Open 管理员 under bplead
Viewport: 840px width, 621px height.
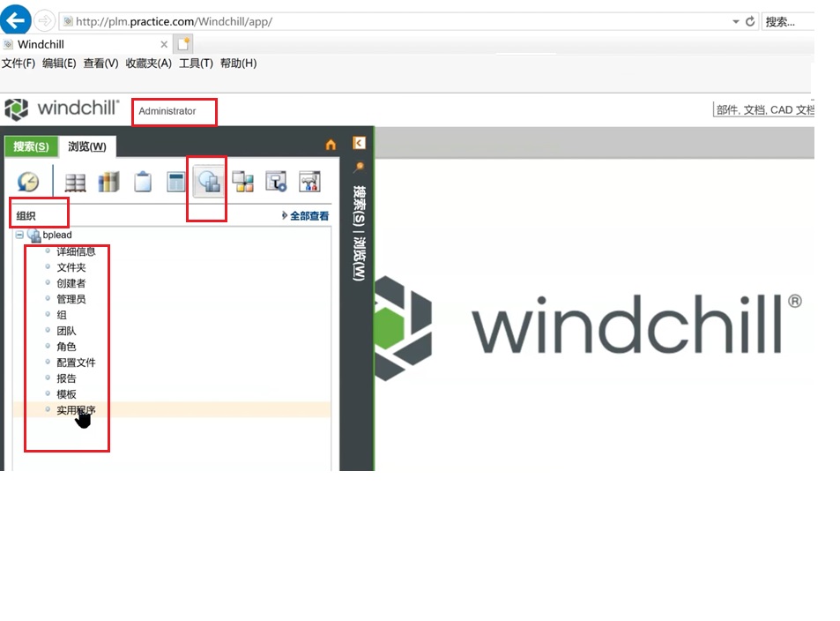tap(71, 299)
